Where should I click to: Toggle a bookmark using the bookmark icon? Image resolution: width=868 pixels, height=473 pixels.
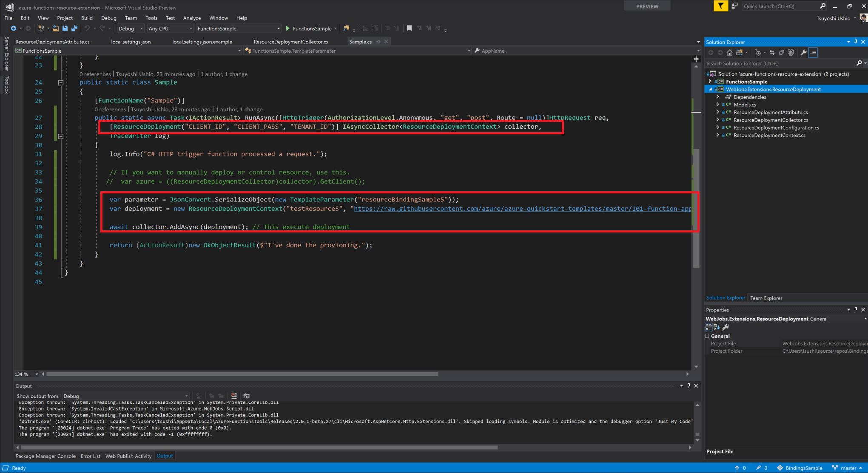[x=409, y=28]
